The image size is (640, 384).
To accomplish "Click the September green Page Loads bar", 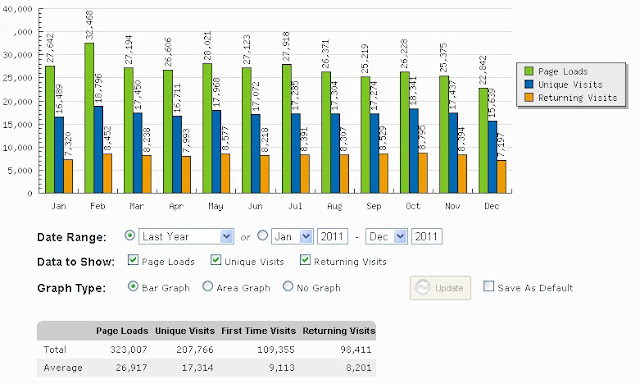I will pyautogui.click(x=365, y=135).
